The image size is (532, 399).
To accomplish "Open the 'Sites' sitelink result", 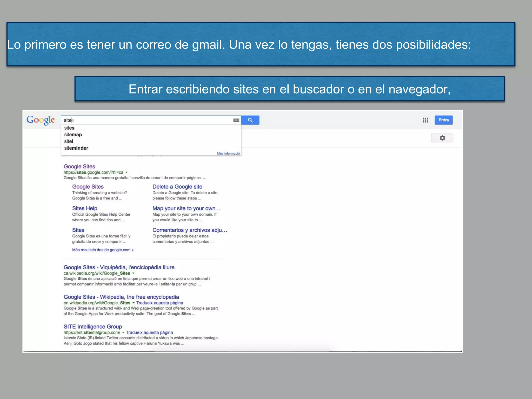I will [x=78, y=230].
